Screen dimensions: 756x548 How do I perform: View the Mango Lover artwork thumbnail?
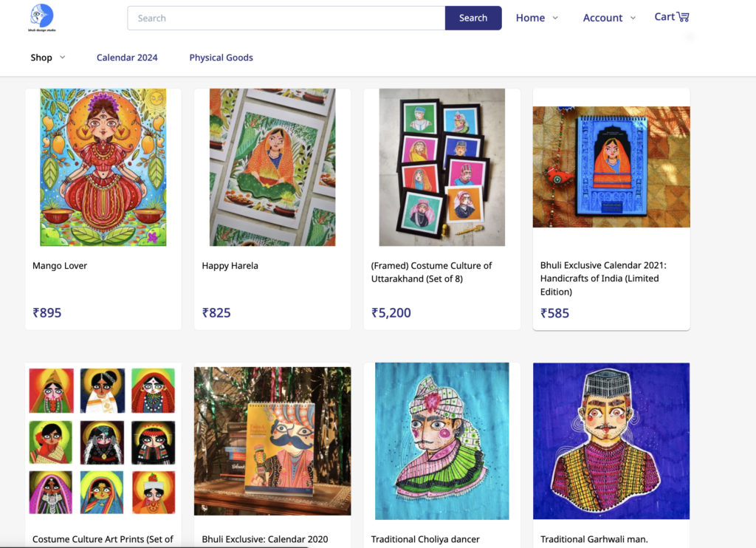click(x=103, y=168)
